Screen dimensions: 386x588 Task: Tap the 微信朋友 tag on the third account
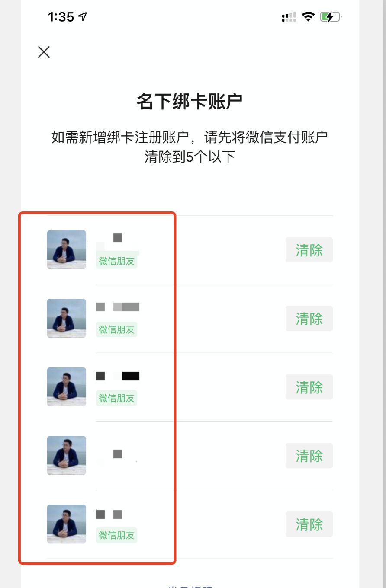pyautogui.click(x=116, y=398)
